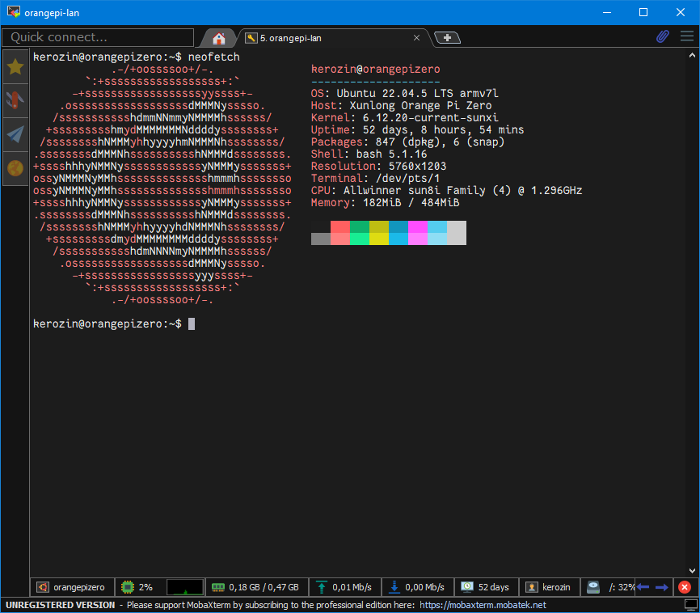Go to the Home tab house icon

pos(219,39)
